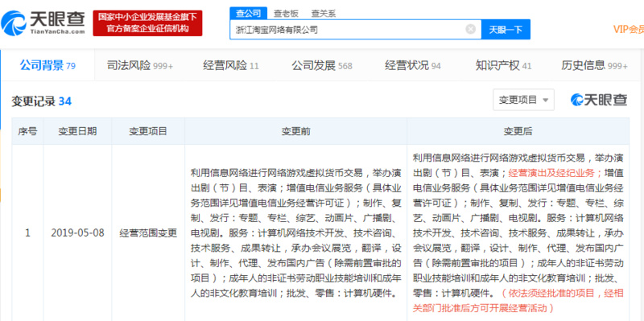Click the 序号 column header
Screen dimensions: 644x321
(27, 131)
